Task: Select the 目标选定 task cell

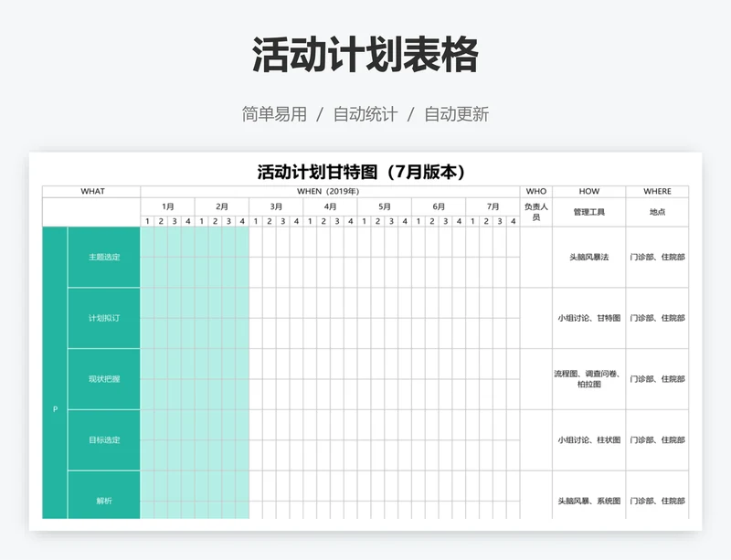Action: point(104,440)
